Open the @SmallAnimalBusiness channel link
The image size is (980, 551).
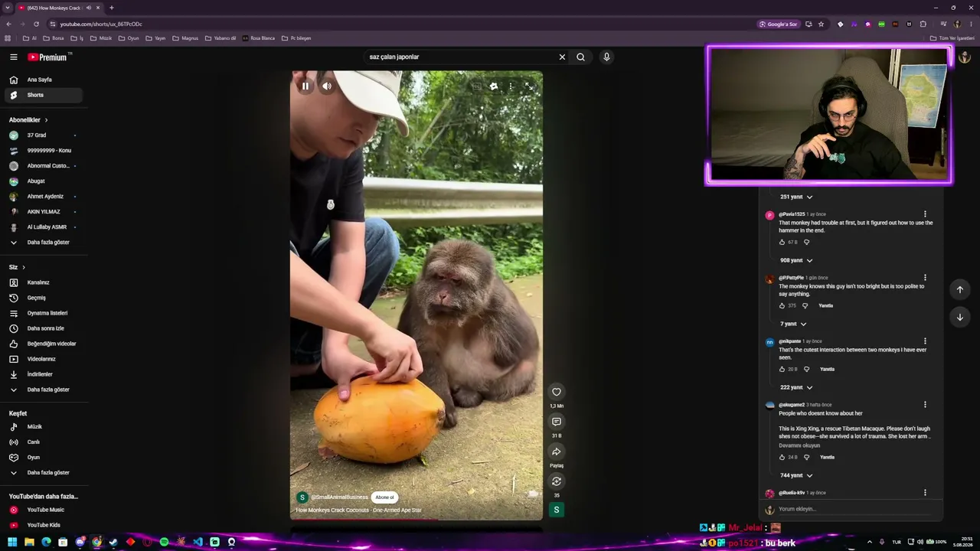[339, 497]
